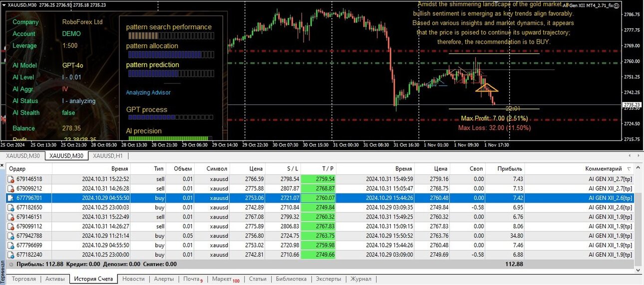Open the Маркет tab
The width and height of the screenshot is (644, 285).
[x=226, y=279]
